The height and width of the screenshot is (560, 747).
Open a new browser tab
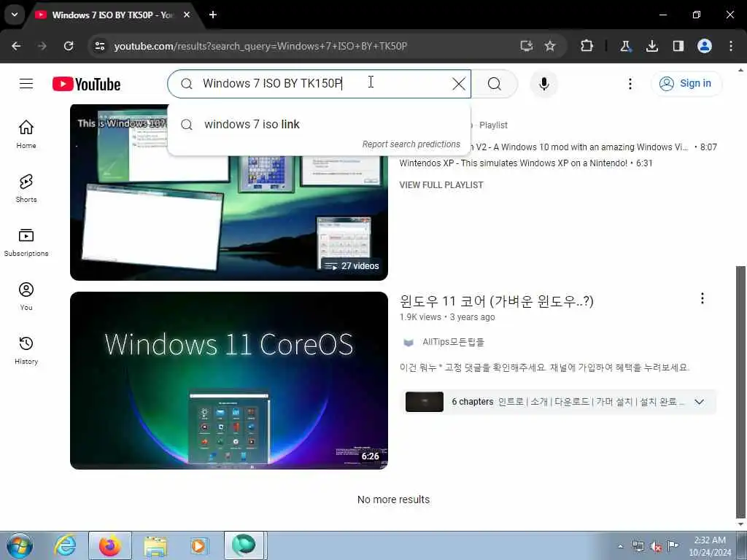point(213,15)
